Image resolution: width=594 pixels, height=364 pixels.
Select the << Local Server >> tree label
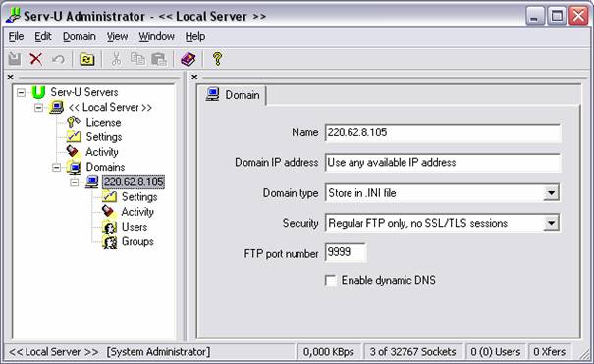(110, 108)
